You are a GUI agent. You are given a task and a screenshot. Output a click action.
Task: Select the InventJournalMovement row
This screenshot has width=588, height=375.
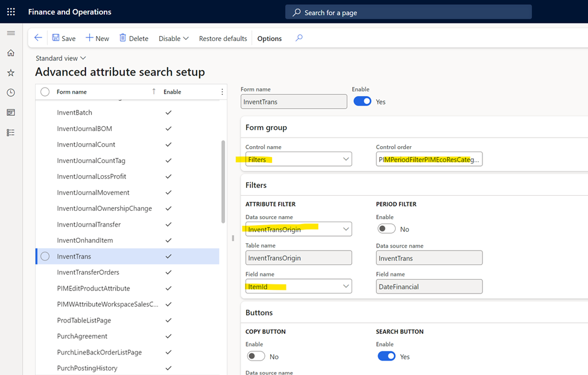127,193
